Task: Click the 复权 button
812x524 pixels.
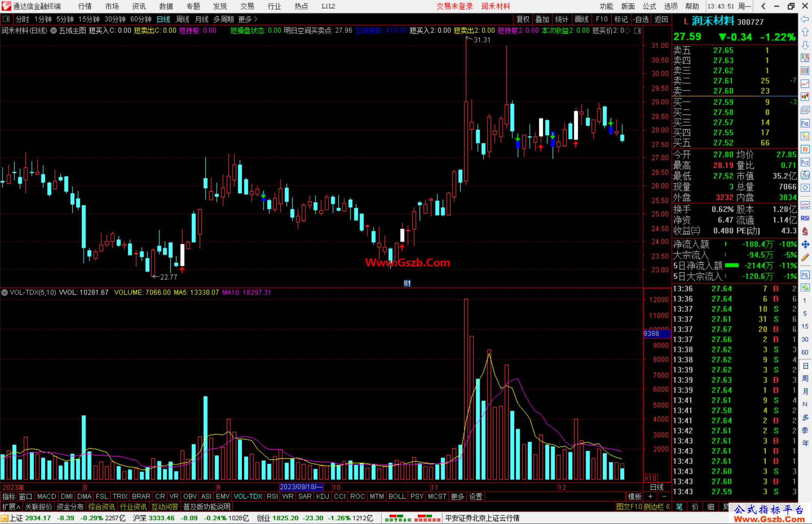Action: tap(523, 19)
